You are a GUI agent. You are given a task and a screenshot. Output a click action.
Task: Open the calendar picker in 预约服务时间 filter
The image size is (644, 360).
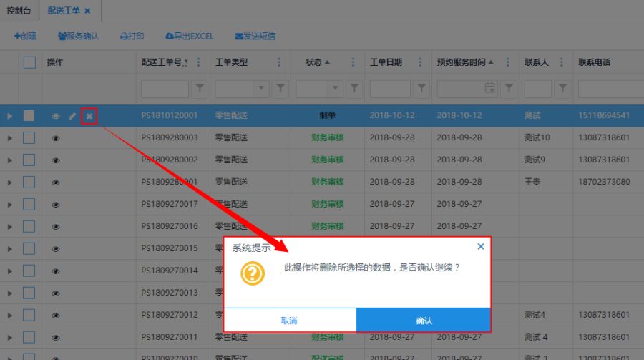click(490, 88)
